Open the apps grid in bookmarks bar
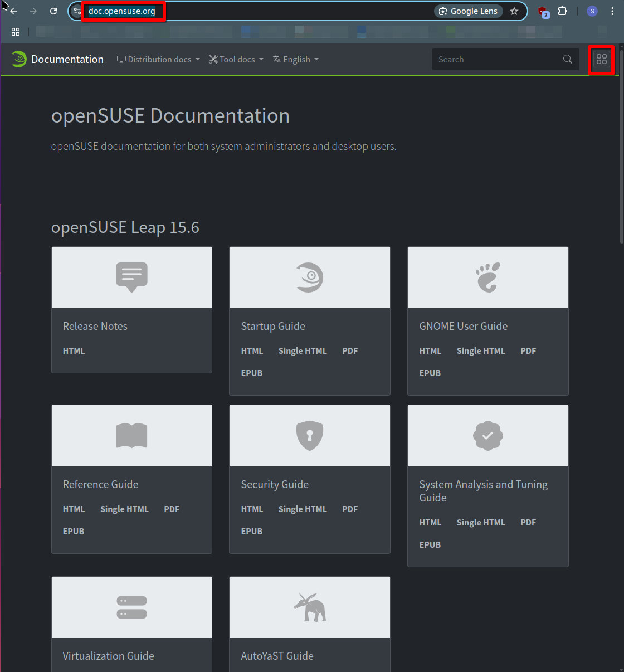 pos(16,32)
